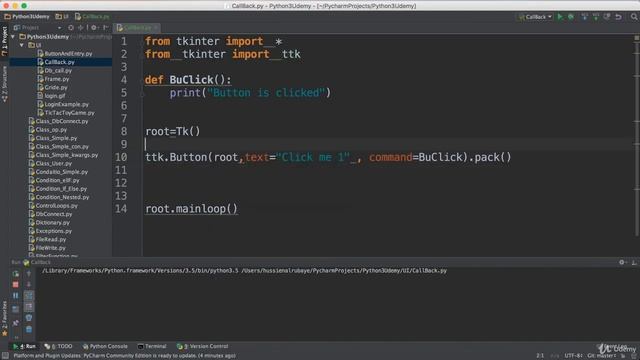The height and width of the screenshot is (360, 640).
Task: Open Gride.py in project tree
Action: 53,87
